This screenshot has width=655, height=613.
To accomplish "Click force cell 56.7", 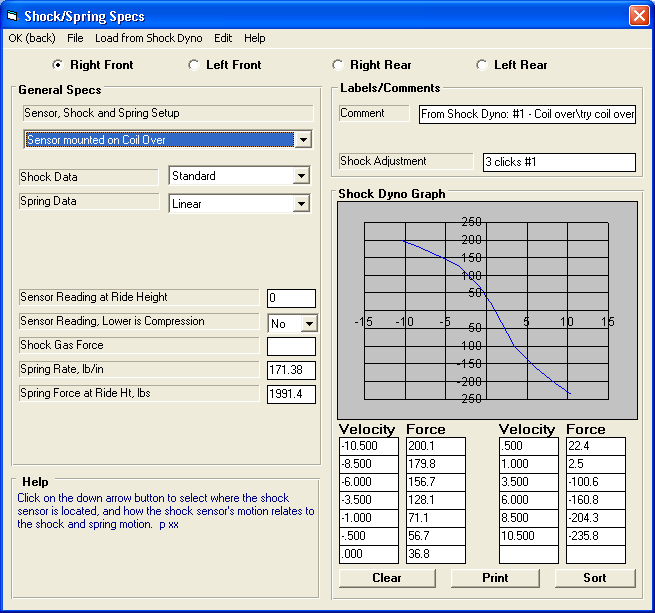I will click(x=436, y=536).
